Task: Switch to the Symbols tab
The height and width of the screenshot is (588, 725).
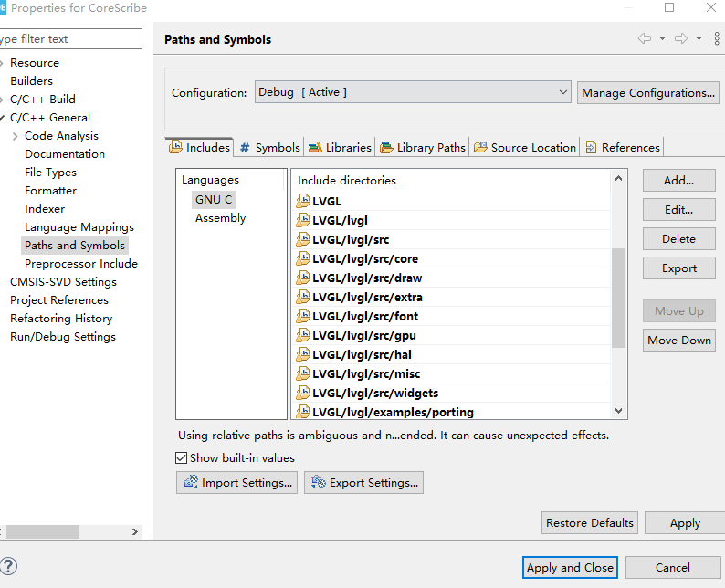Action: click(x=269, y=147)
